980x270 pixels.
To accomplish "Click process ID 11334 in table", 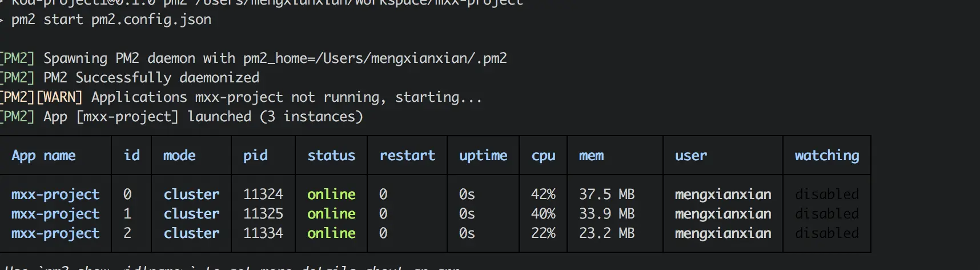I will [263, 233].
